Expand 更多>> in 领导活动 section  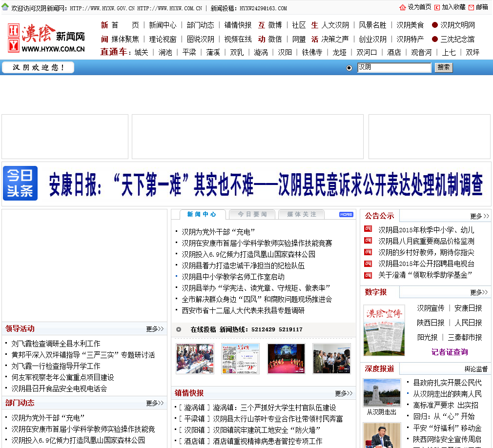click(155, 329)
